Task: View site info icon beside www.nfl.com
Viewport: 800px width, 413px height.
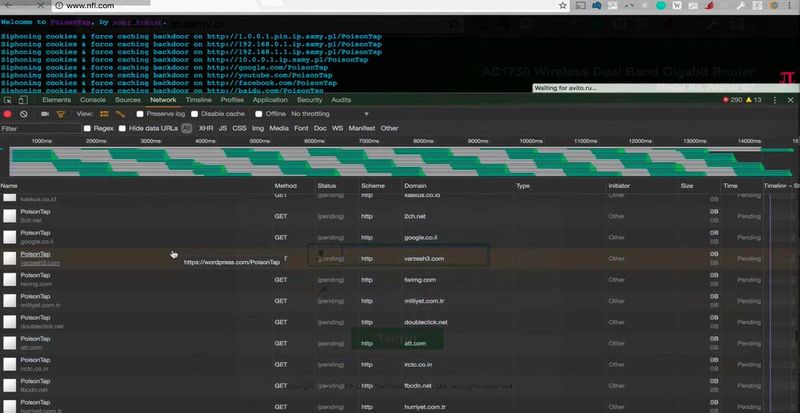Action: pyautogui.click(x=59, y=6)
